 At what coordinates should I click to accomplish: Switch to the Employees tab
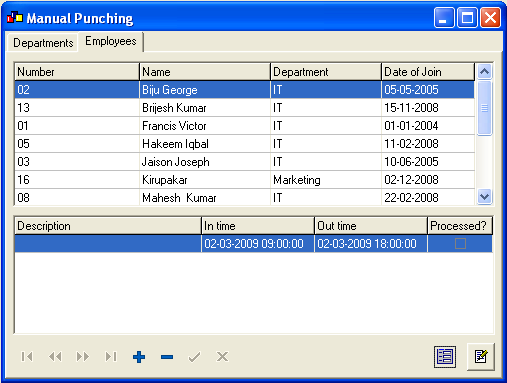[111, 41]
